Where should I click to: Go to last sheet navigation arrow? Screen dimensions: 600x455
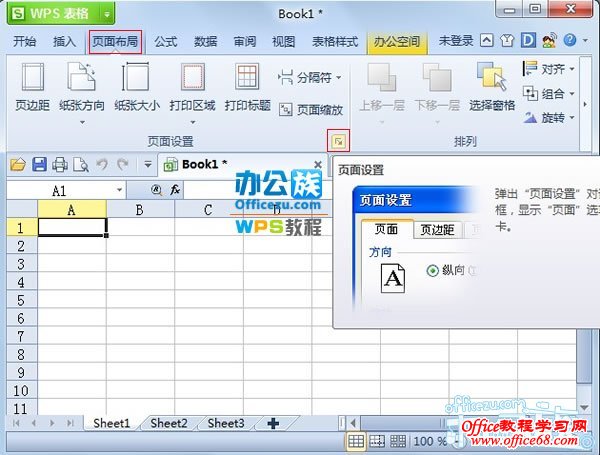[70, 423]
